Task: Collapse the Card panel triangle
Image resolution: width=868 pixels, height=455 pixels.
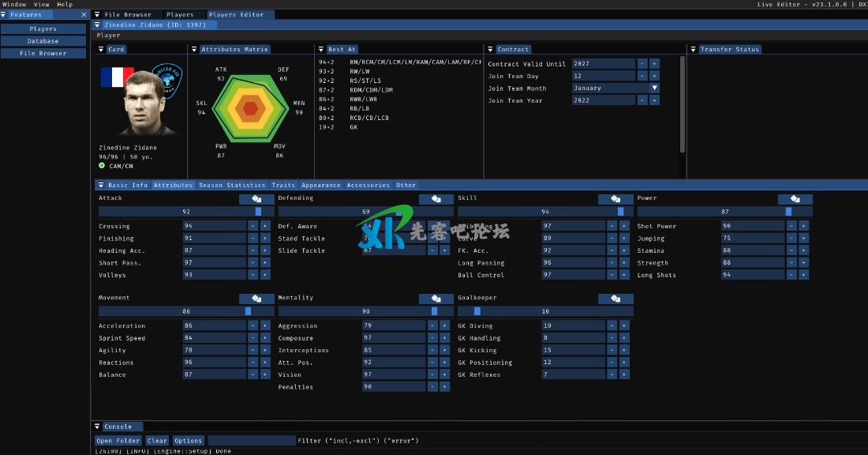Action: pyautogui.click(x=101, y=49)
